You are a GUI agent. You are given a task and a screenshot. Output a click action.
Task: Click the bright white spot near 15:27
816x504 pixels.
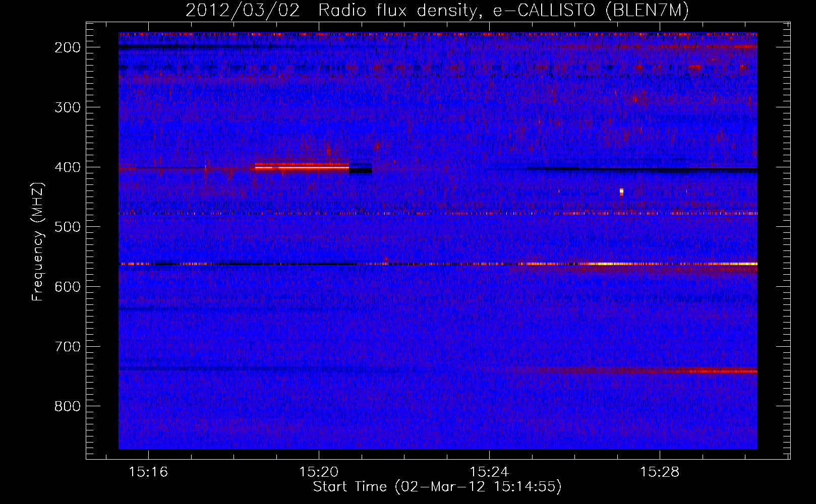click(x=621, y=192)
